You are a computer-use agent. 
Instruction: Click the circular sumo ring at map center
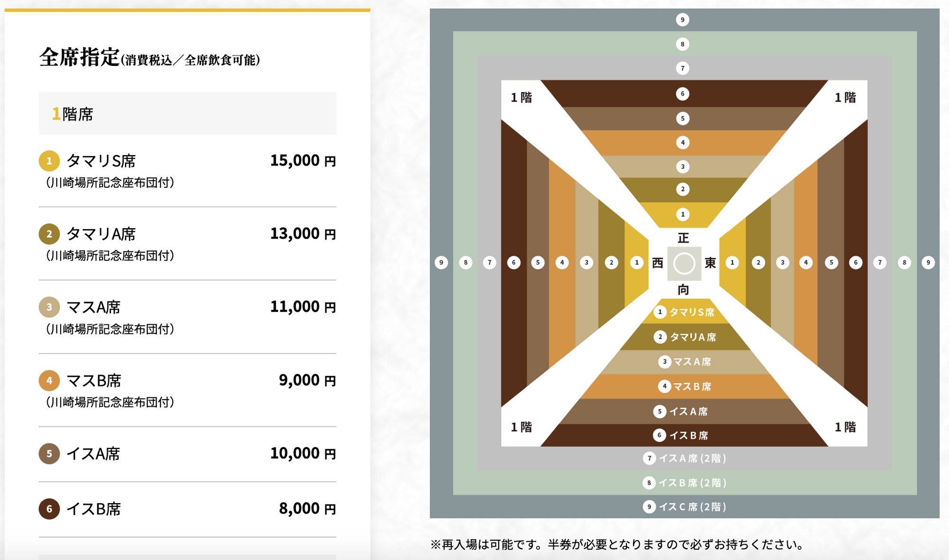(684, 263)
